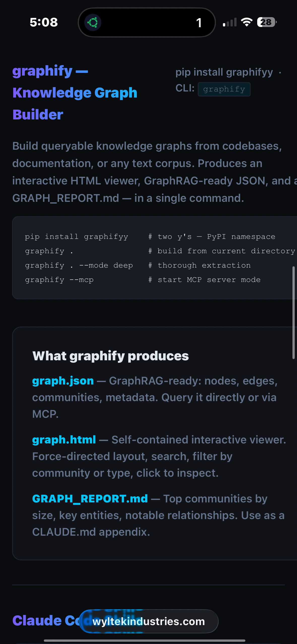The width and height of the screenshot is (297, 644).
Task: Tap the cellular signal bars icon
Action: tap(229, 22)
